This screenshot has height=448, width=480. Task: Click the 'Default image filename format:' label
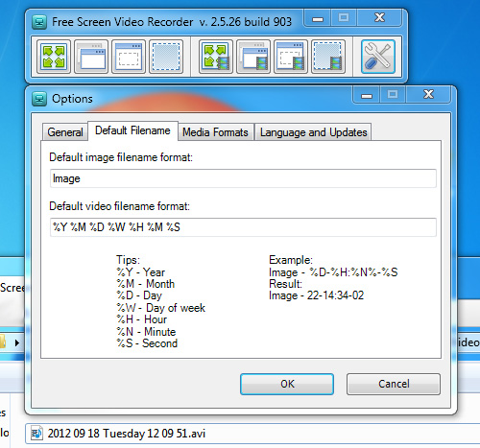coord(121,157)
